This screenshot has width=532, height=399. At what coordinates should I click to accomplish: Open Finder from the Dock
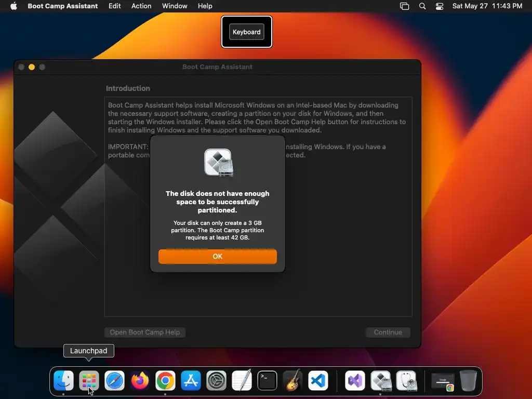click(x=63, y=380)
